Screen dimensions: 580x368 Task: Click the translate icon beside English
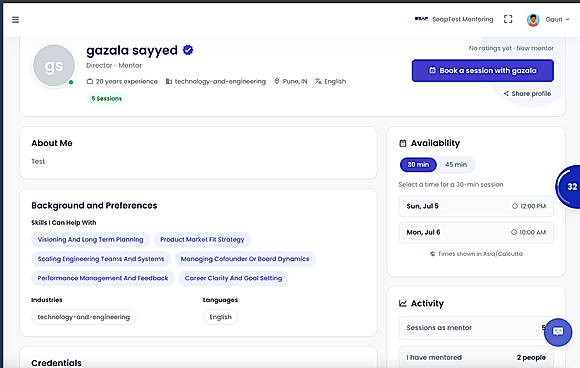(318, 81)
